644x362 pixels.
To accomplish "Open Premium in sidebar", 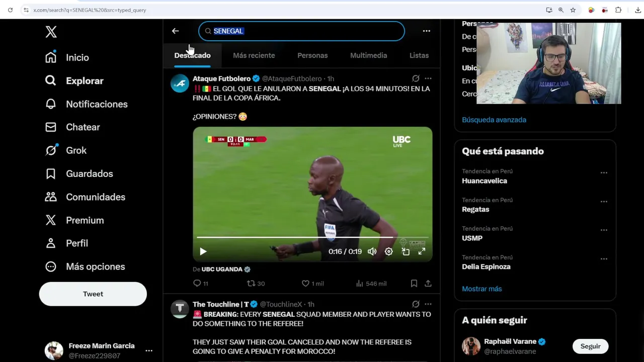I will tap(74, 220).
